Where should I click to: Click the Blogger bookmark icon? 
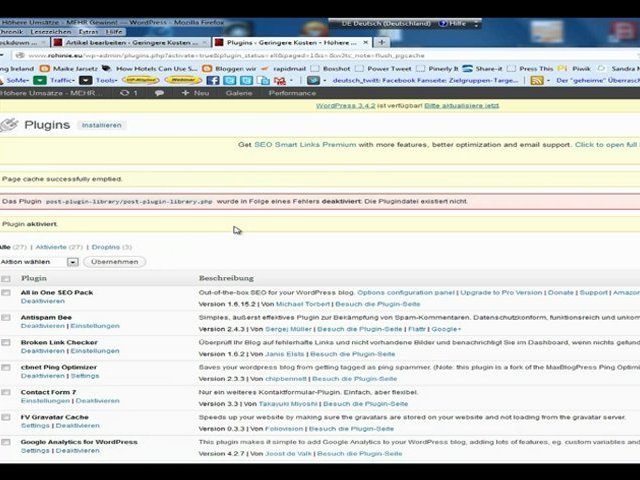pyautogui.click(x=207, y=68)
